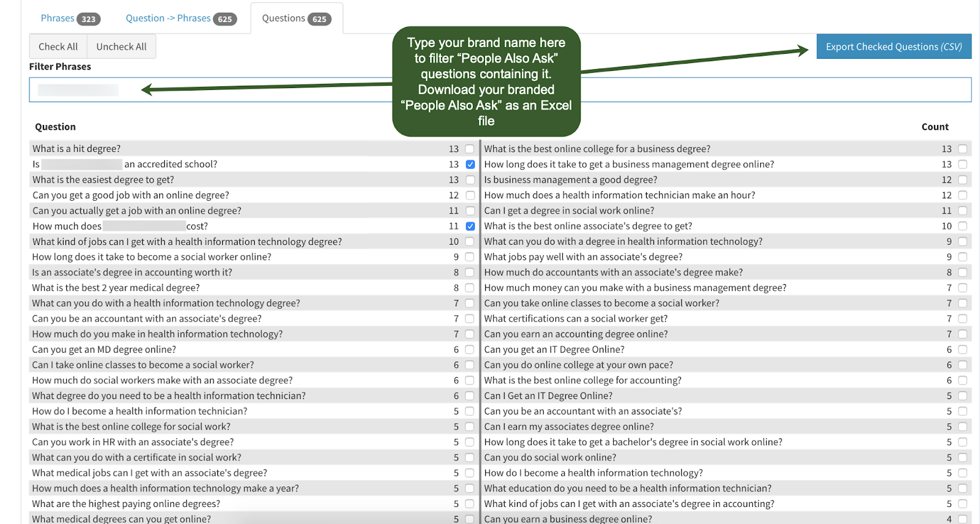Select 'How much do accountants with an associate's degree make?'
The height and width of the screenshot is (524, 980).
(x=962, y=272)
